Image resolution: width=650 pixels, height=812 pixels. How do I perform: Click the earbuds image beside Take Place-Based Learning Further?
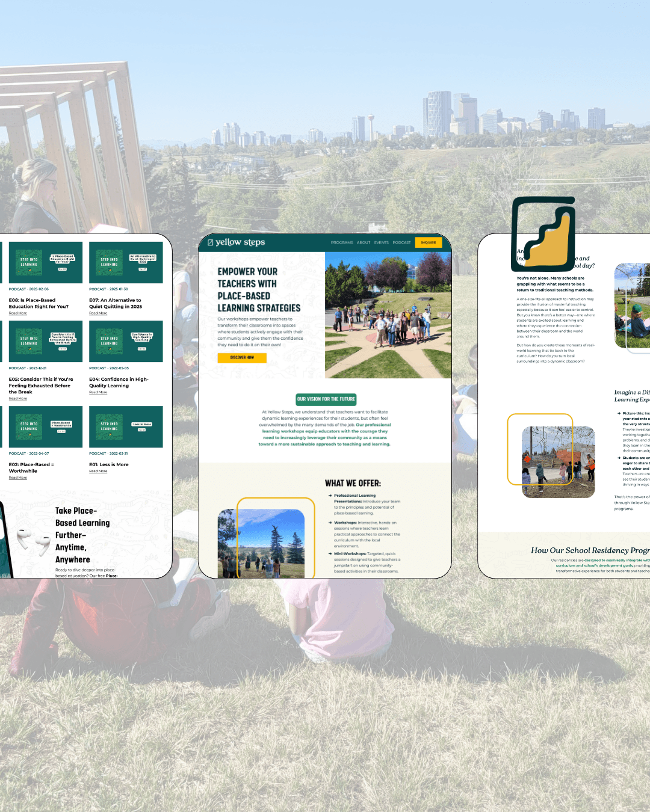[x=32, y=540]
